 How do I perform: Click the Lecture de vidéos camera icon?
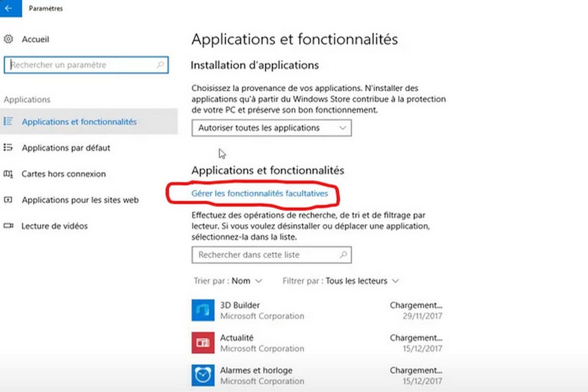[8, 226]
